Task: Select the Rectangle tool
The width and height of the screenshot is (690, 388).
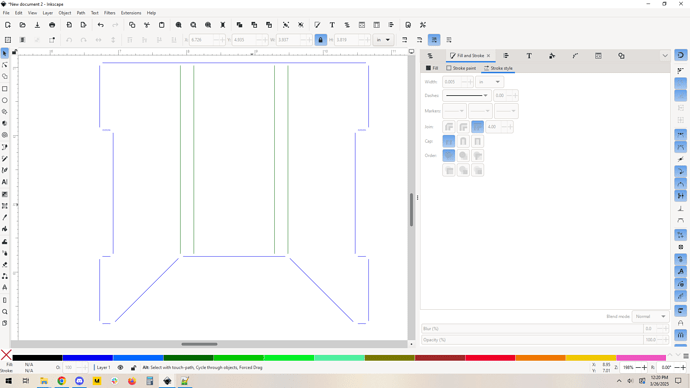Action: coord(5,88)
